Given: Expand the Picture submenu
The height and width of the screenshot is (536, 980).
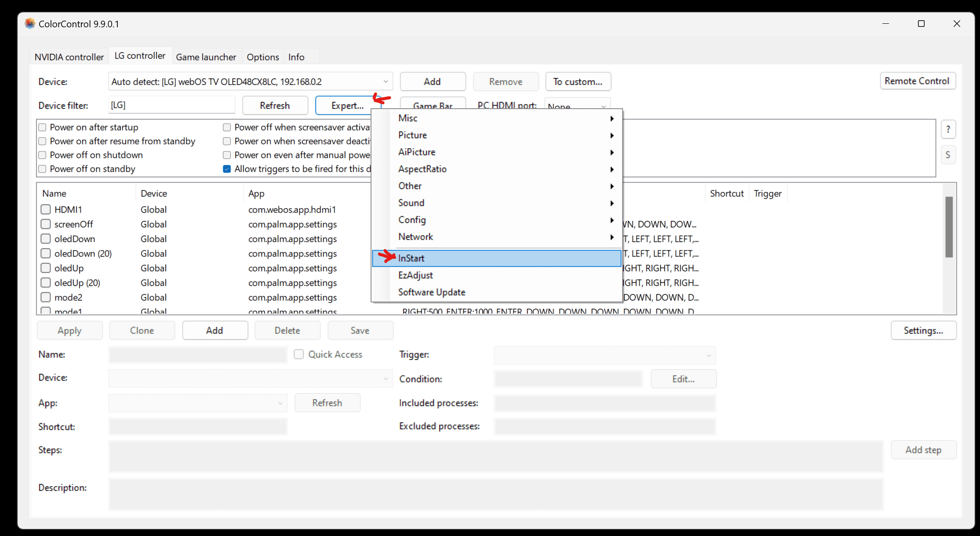Looking at the screenshot, I should (x=497, y=135).
